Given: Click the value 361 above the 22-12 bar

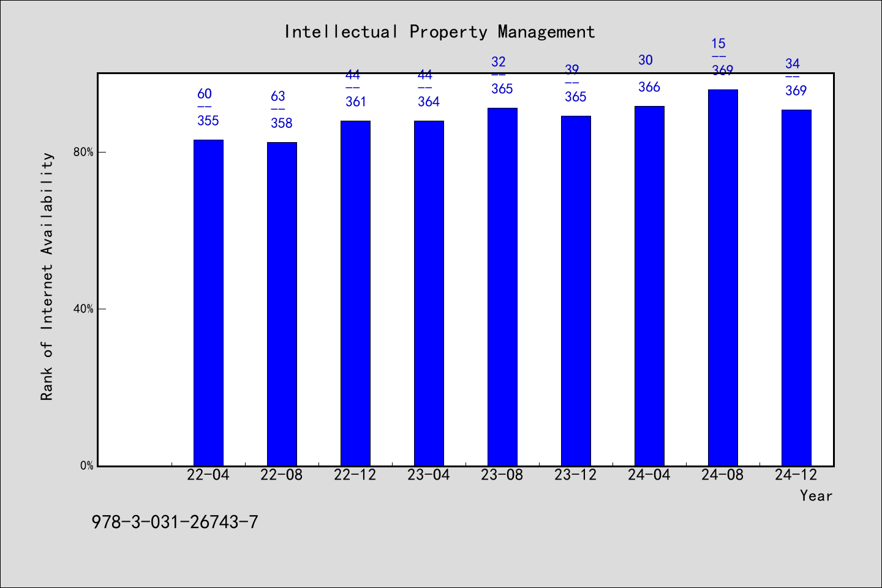Looking at the screenshot, I should [x=356, y=102].
